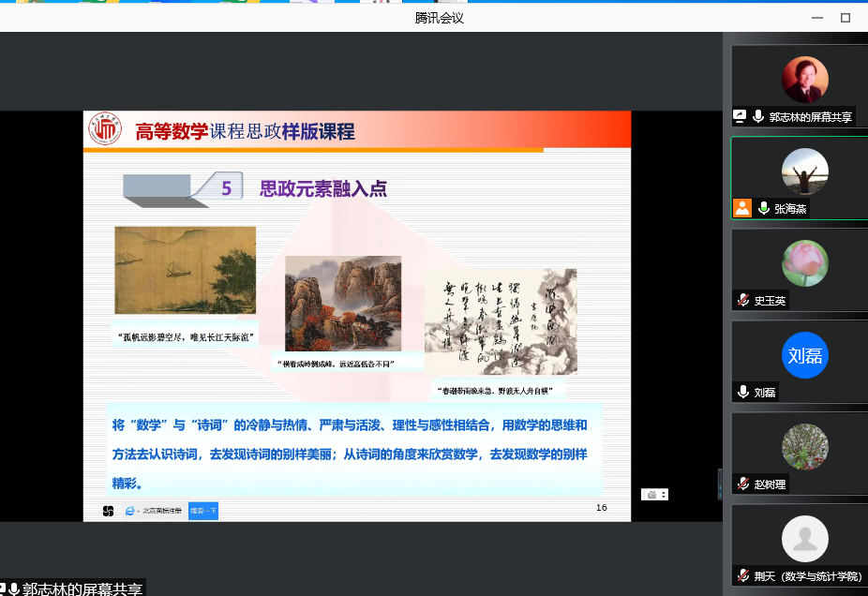Maximize the 腾讯会议 window
The width and height of the screenshot is (868, 596).
[845, 17]
